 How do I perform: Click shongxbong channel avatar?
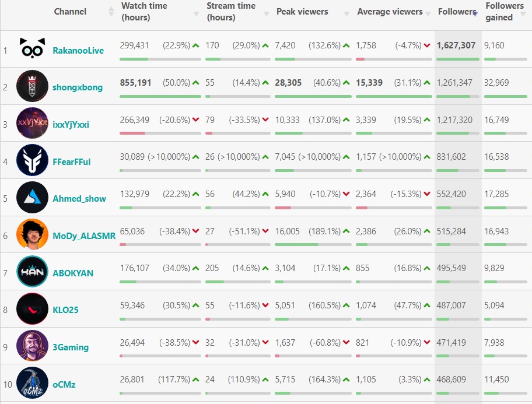coord(32,86)
